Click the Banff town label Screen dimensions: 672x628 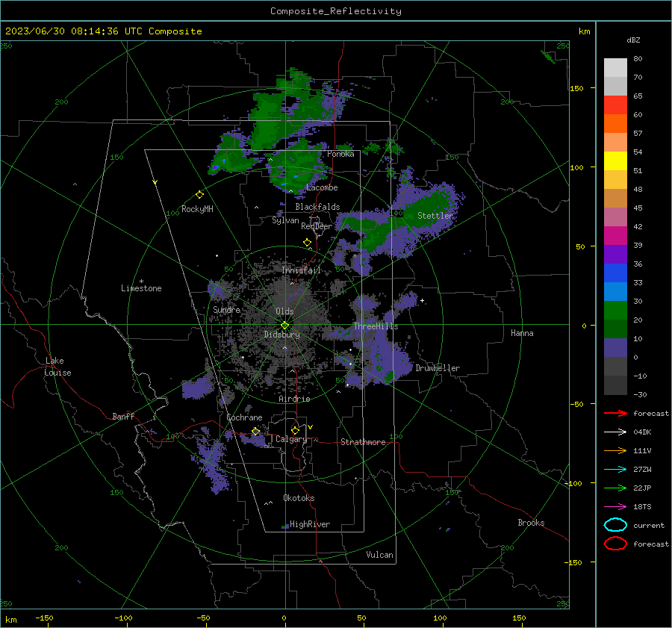(x=123, y=417)
